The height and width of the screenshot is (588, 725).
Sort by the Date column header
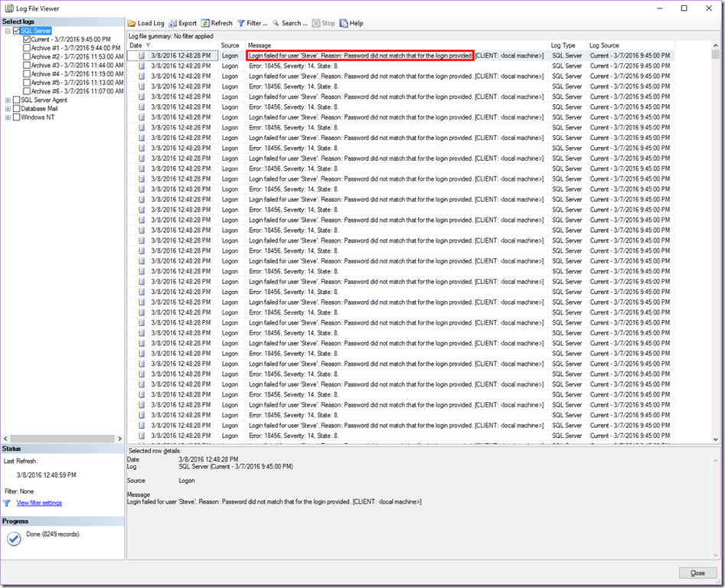tap(136, 46)
